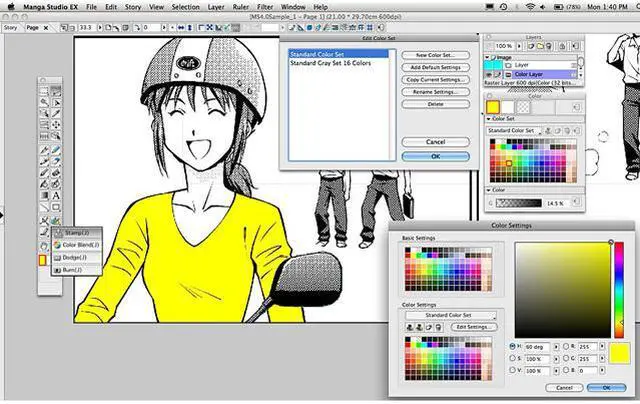Viewport: 640px width, 404px height.
Task: Toggle visibility cell of Layer row
Action: pyautogui.click(x=489, y=65)
